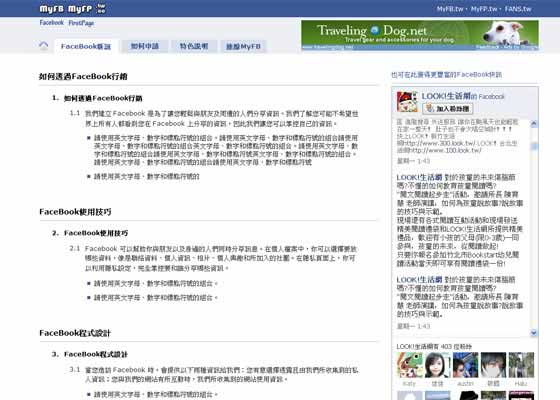560x400 pixels.
Task: Open the MyFB tab at right of tabs
Action: 243,46
